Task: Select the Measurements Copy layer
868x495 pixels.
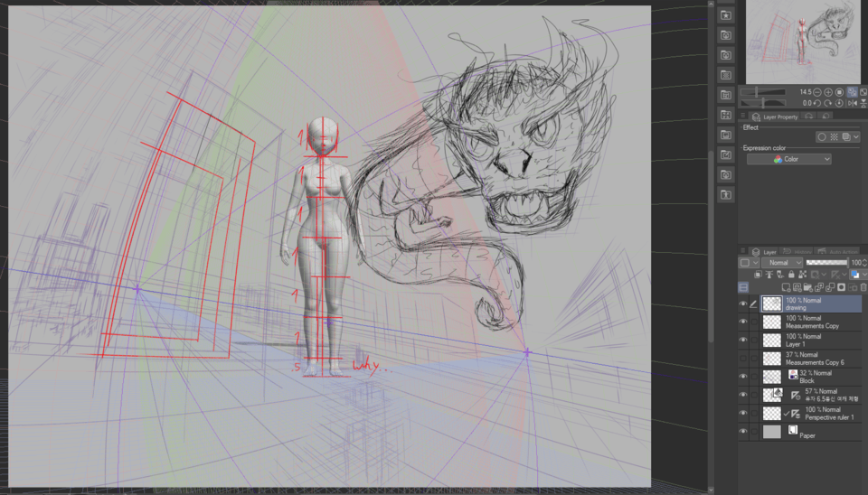Action: click(x=812, y=322)
